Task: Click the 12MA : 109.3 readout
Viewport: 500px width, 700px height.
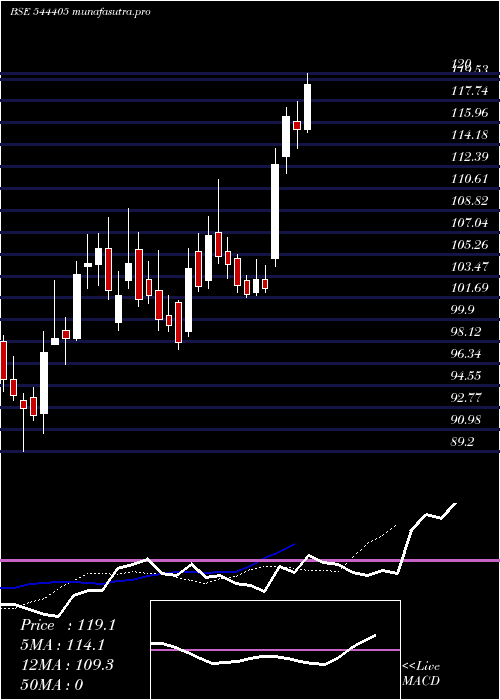Action: 67,665
